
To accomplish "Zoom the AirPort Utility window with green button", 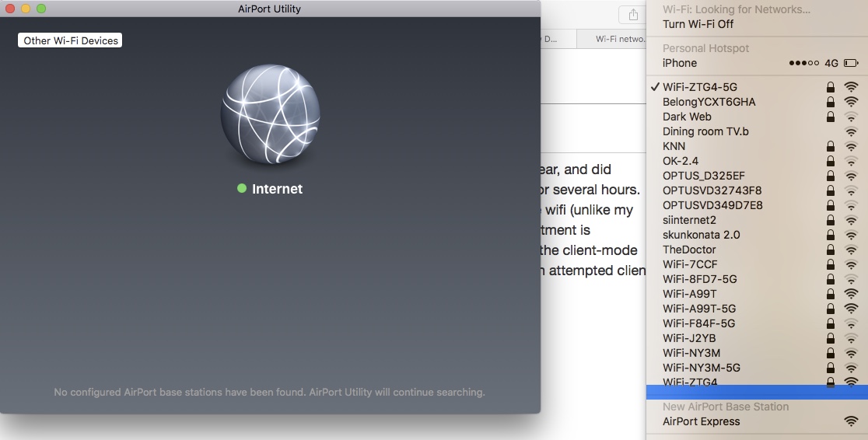I will 41,9.
